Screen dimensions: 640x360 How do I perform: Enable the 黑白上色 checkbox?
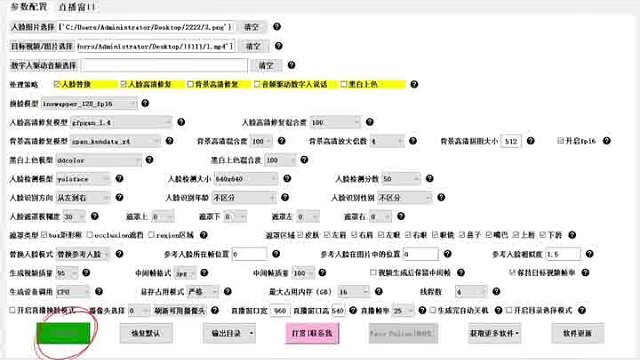[344, 84]
